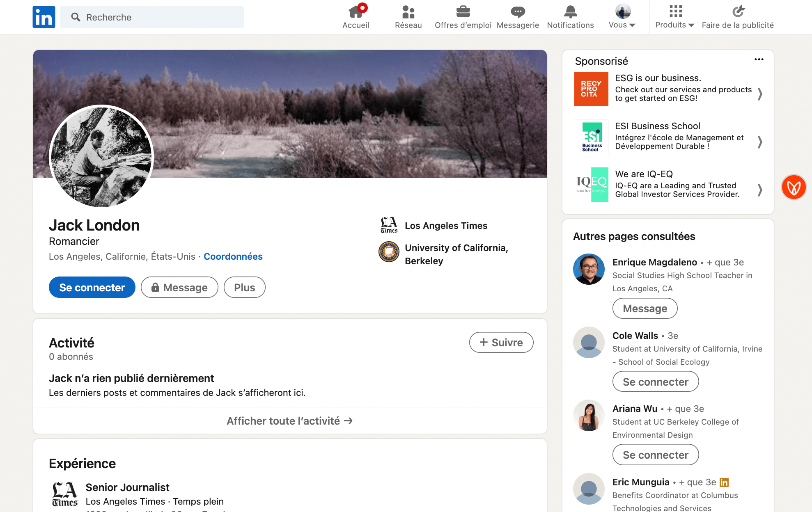Image resolution: width=812 pixels, height=512 pixels.
Task: Click Se connecter button for Cole Walls
Action: click(x=656, y=382)
